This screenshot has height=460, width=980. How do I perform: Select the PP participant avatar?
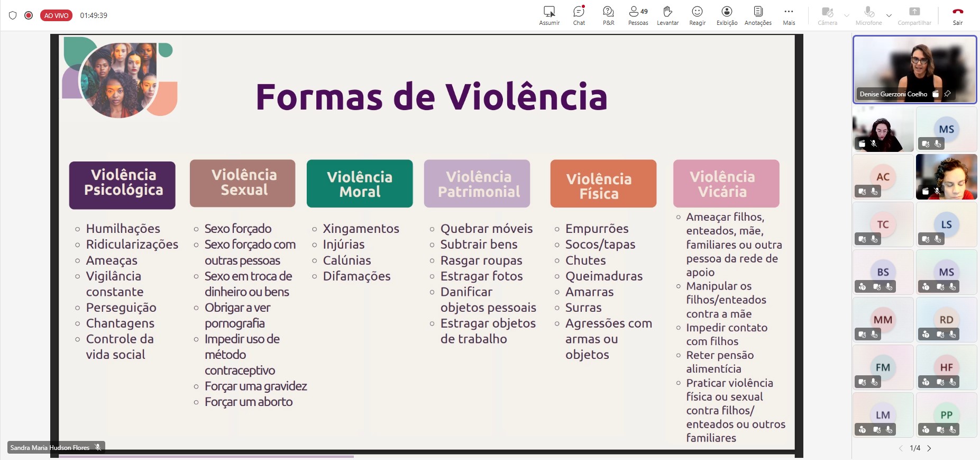(946, 415)
